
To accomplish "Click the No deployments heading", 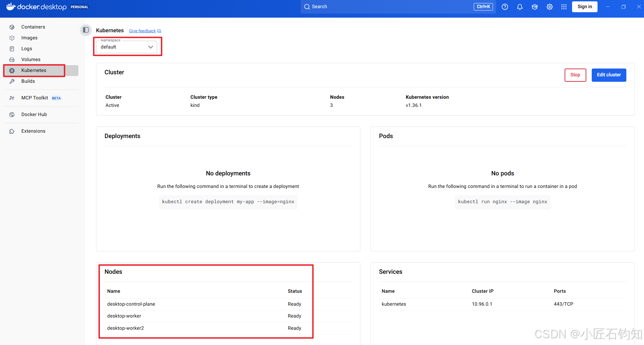I will coord(228,174).
